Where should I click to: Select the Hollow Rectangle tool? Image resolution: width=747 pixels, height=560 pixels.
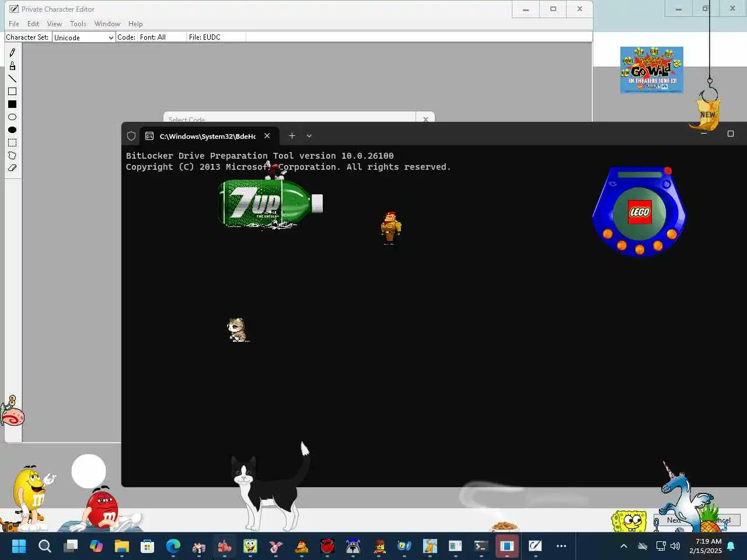12,92
